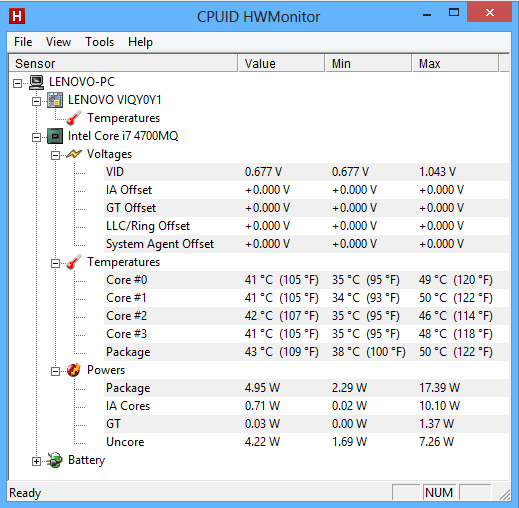Click the Battery plug icon
Viewport: 519px width, 508px height.
click(x=55, y=460)
